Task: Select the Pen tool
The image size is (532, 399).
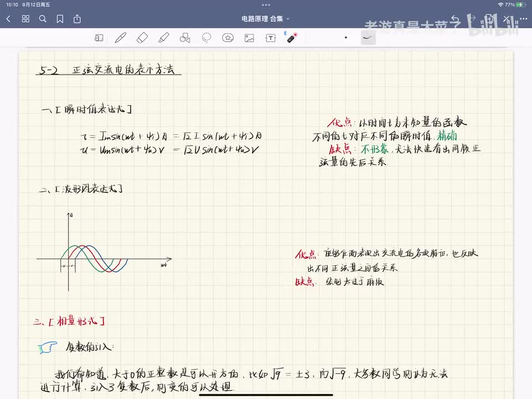Action: coord(120,38)
